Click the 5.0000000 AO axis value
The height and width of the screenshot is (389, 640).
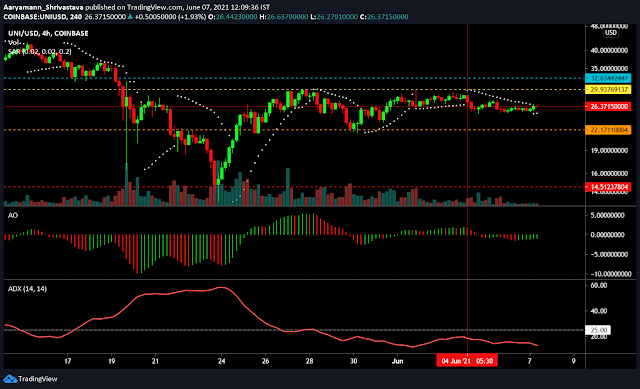[x=607, y=215]
